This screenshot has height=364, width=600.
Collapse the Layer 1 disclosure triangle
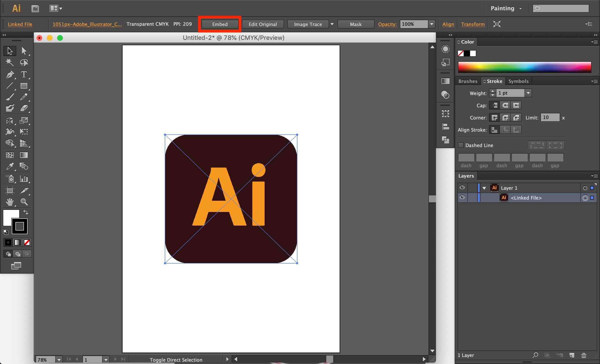point(484,188)
